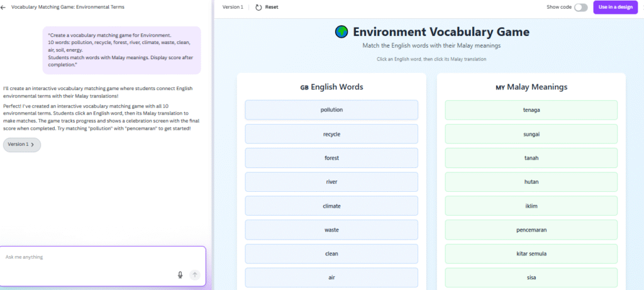Image resolution: width=644 pixels, height=290 pixels.
Task: Choose the Malay meaning kitar semula
Action: [531, 254]
